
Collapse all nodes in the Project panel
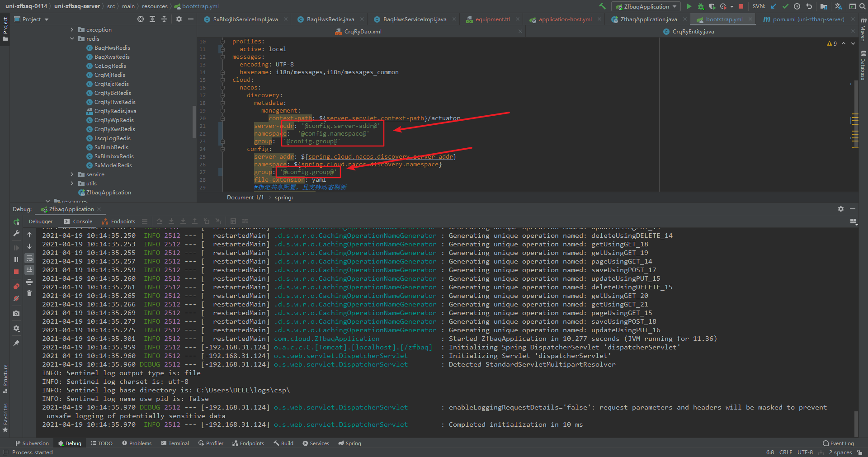click(164, 19)
